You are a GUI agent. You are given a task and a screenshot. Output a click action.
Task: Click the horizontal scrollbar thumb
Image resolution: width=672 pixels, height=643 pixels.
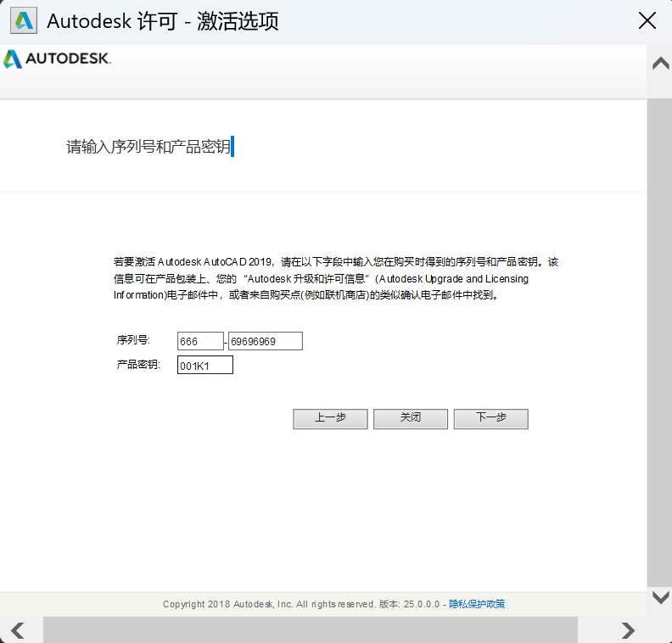point(311,630)
